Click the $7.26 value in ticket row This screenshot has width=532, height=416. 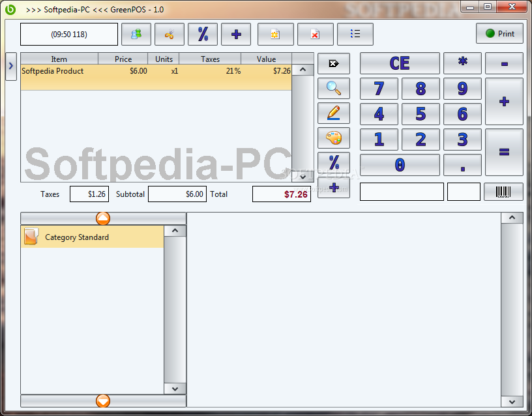coord(282,71)
